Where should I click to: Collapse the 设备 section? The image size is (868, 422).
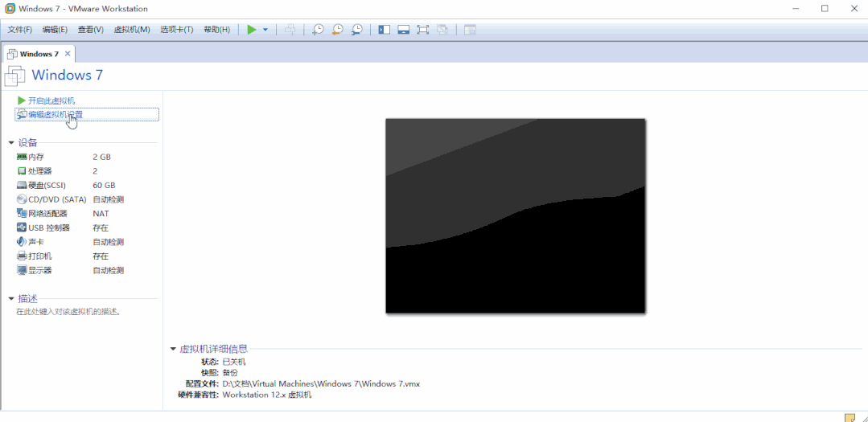point(11,143)
